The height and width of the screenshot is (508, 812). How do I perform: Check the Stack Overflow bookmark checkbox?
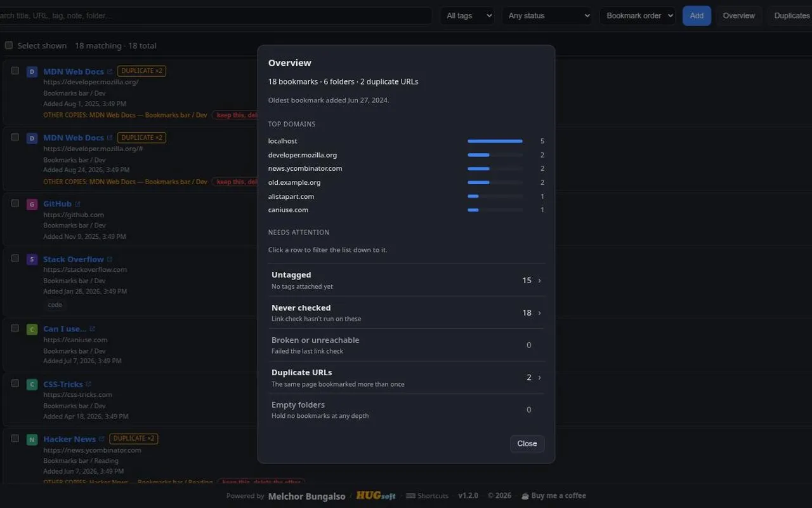tap(15, 258)
